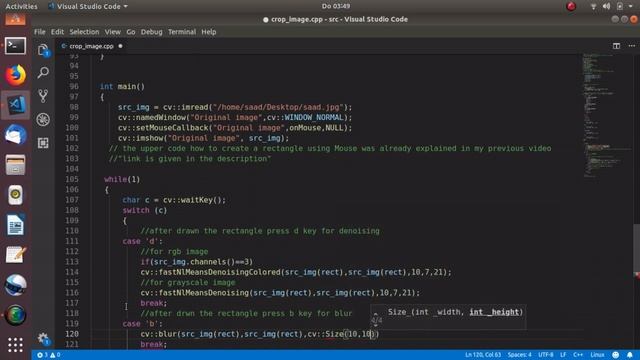Open the Debug menu
The width and height of the screenshot is (640, 360).
151,32
